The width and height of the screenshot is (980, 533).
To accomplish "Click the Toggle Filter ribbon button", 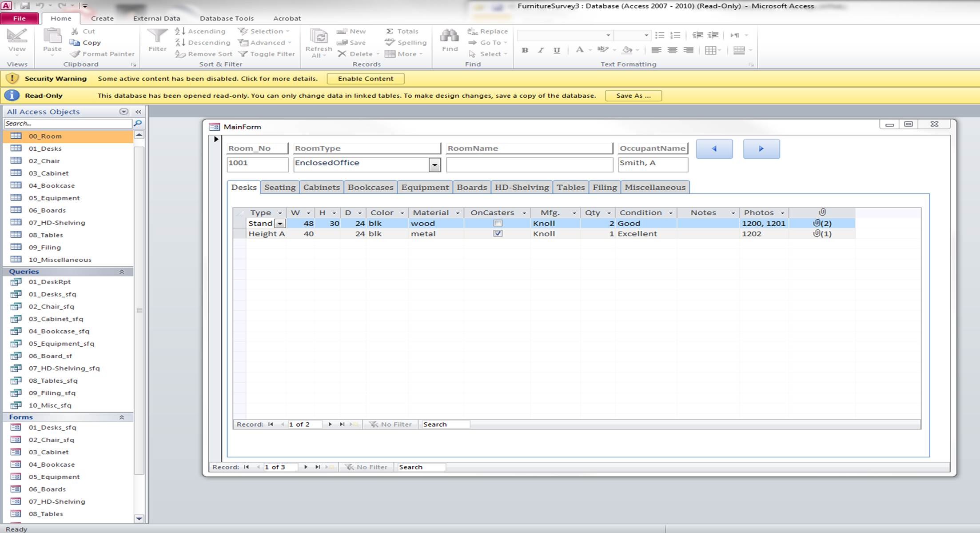I will (267, 54).
